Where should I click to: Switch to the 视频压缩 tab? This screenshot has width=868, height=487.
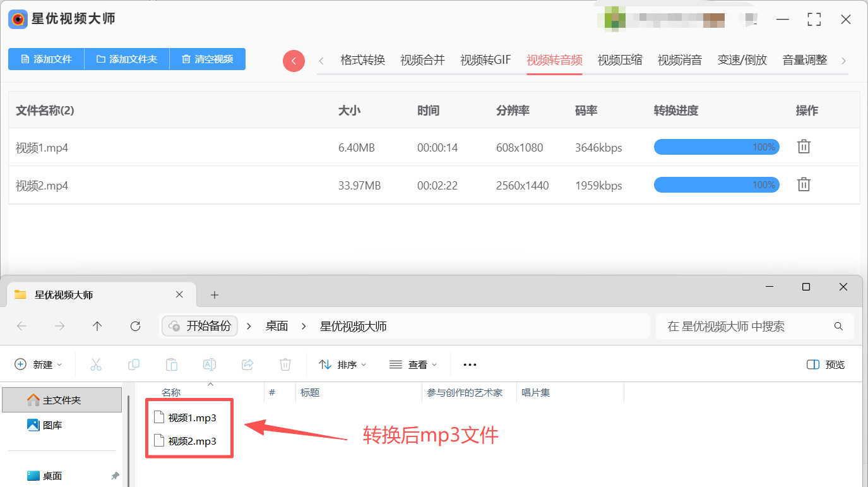pos(620,61)
